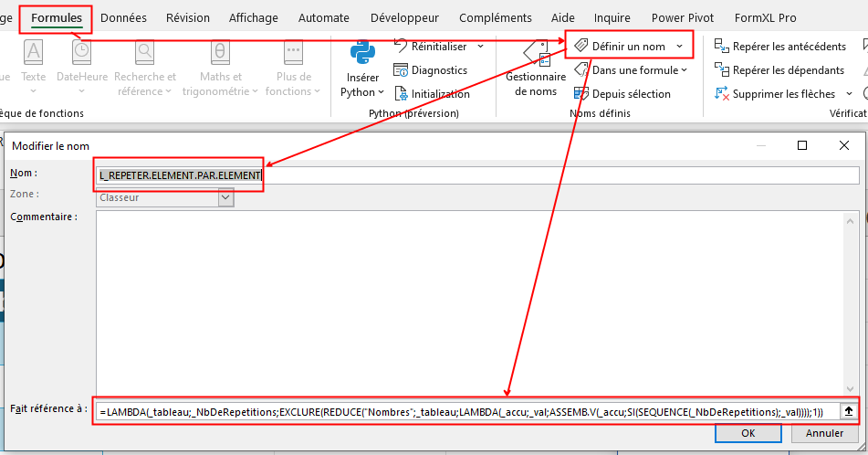Expand the Définir un nom dropdown
The width and height of the screenshot is (868, 455).
click(x=679, y=46)
